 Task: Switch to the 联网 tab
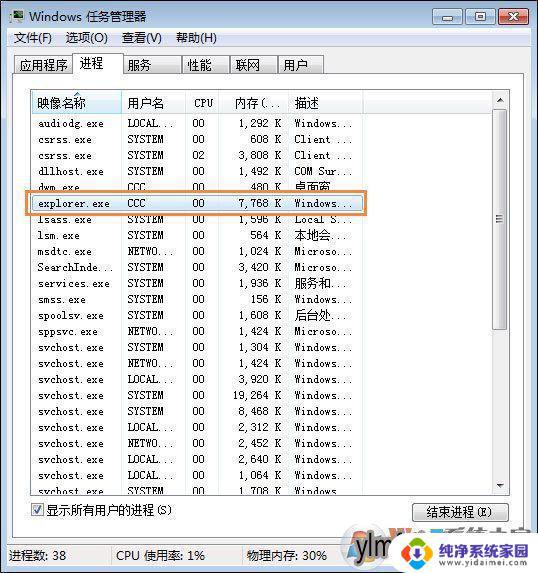click(254, 65)
